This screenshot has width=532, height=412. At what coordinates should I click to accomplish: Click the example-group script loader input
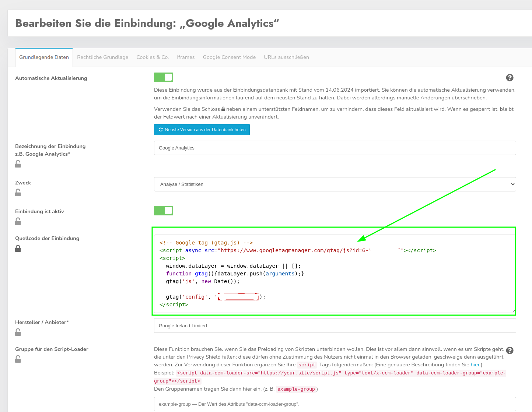(x=335, y=404)
